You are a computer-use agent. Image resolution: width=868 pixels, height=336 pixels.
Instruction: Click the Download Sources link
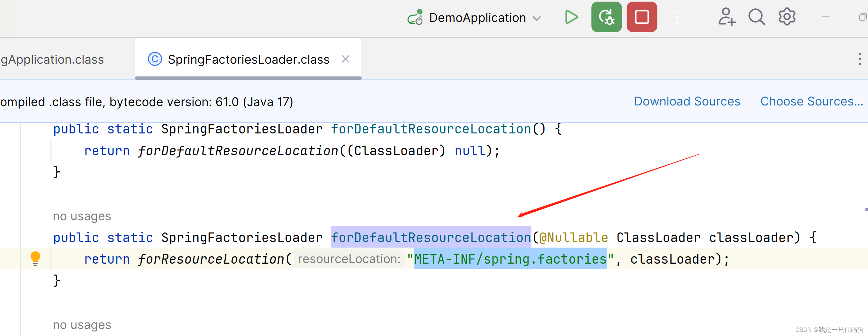tap(687, 101)
